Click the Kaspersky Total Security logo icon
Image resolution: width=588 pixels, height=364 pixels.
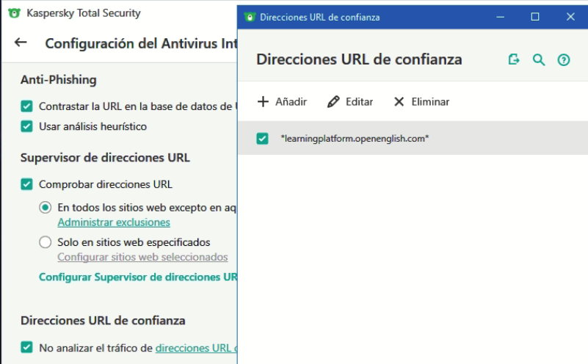[14, 13]
